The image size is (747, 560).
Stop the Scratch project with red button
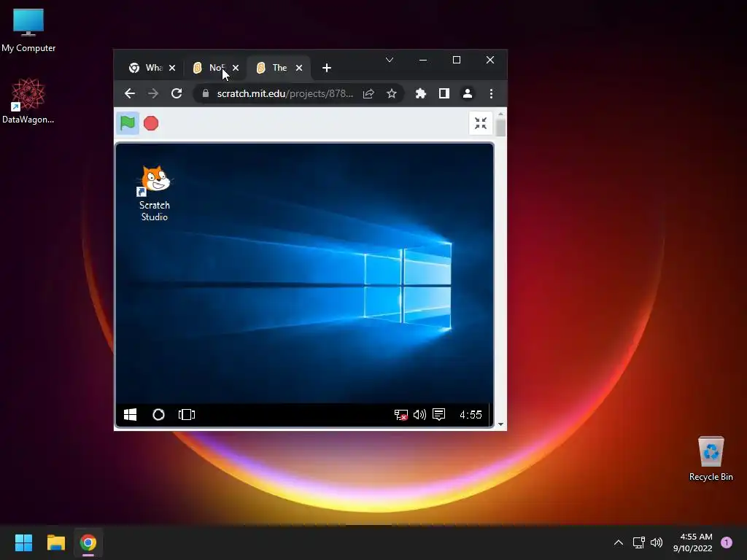pyautogui.click(x=151, y=123)
